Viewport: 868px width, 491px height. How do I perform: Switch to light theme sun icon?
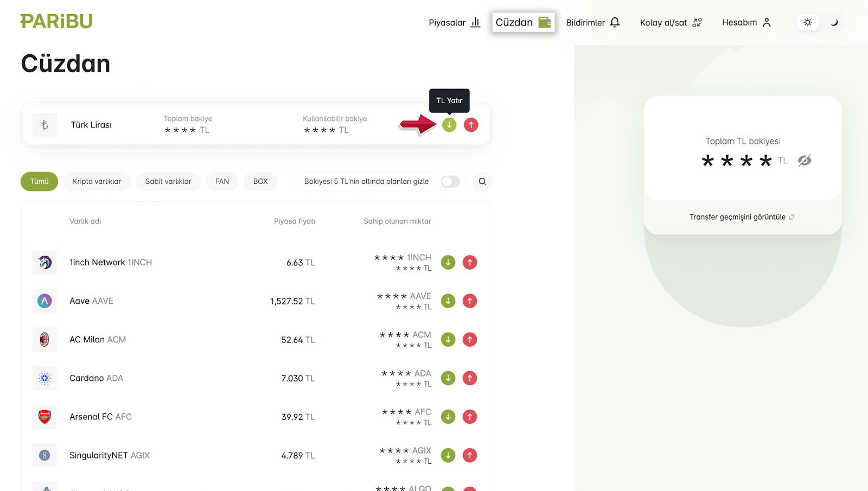(807, 22)
